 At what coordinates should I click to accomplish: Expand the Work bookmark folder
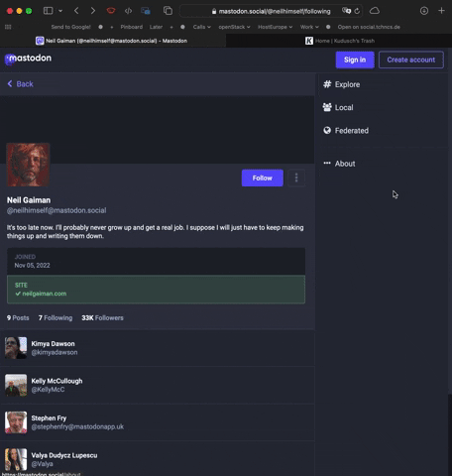coord(309,27)
